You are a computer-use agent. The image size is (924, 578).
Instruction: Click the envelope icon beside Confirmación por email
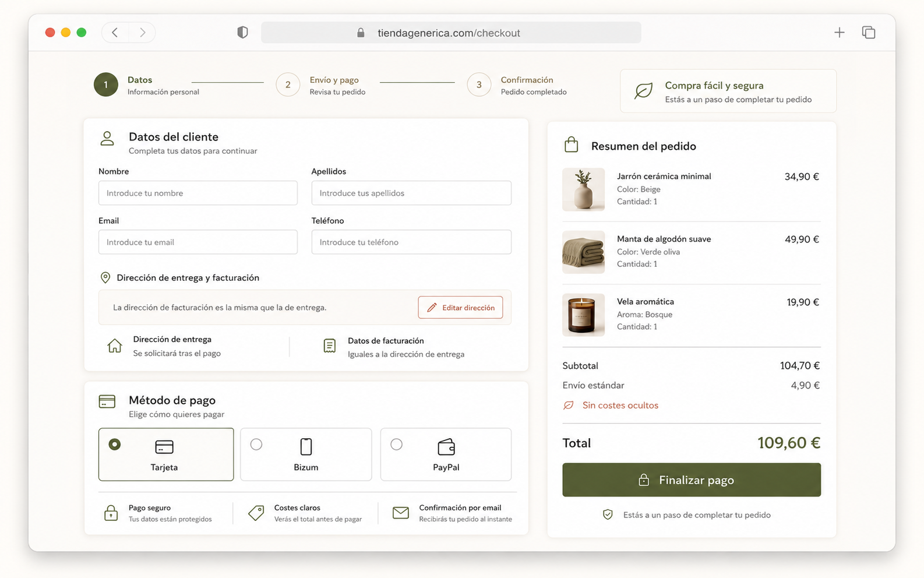[x=401, y=513]
